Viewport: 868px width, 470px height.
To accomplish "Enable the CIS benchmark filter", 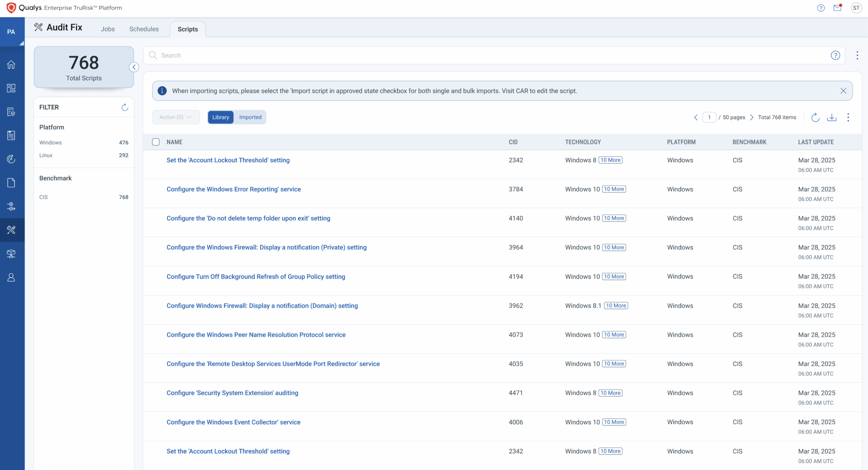I will (x=43, y=197).
